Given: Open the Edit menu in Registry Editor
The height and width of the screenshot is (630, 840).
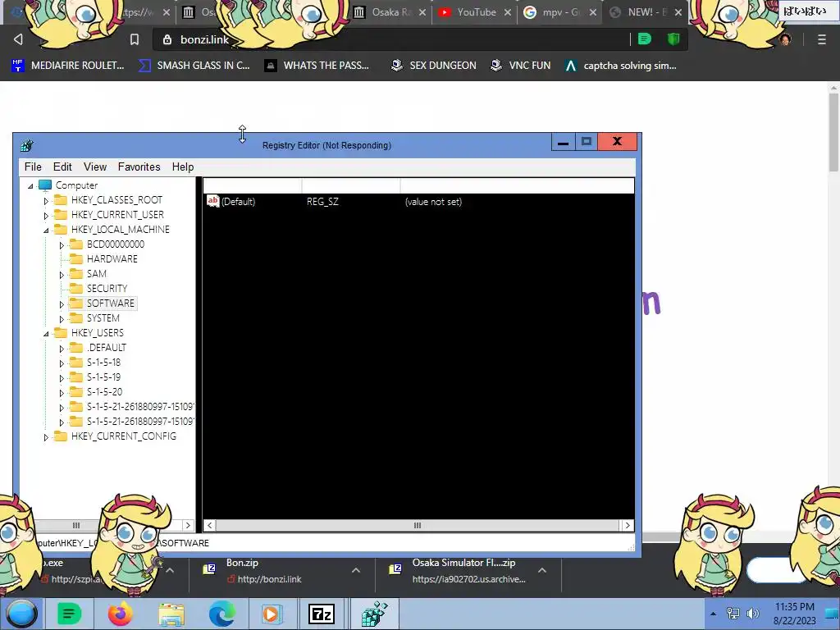Looking at the screenshot, I should pyautogui.click(x=62, y=167).
